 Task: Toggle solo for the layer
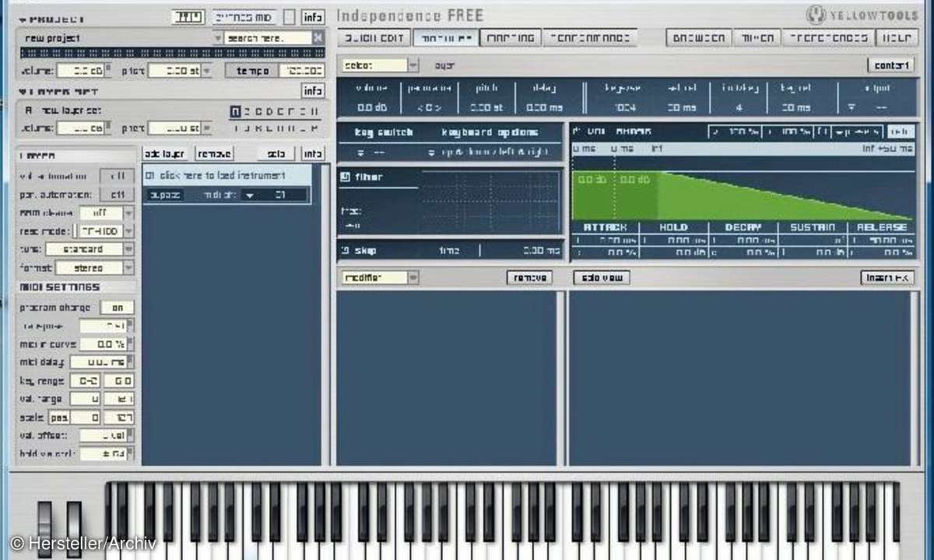click(276, 154)
